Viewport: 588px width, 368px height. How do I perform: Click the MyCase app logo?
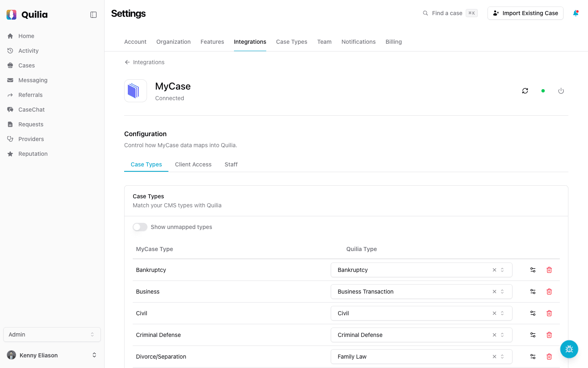[136, 91]
